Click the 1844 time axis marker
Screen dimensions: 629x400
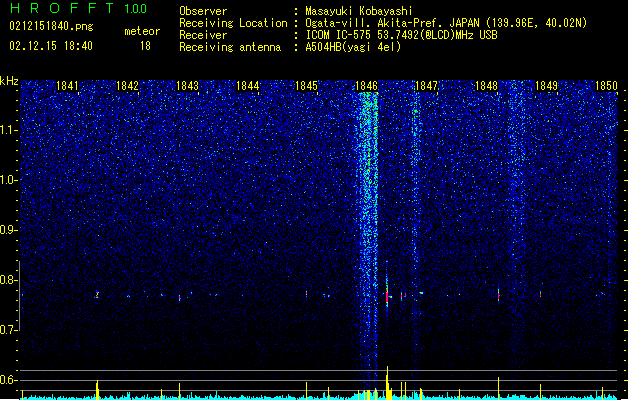point(248,85)
